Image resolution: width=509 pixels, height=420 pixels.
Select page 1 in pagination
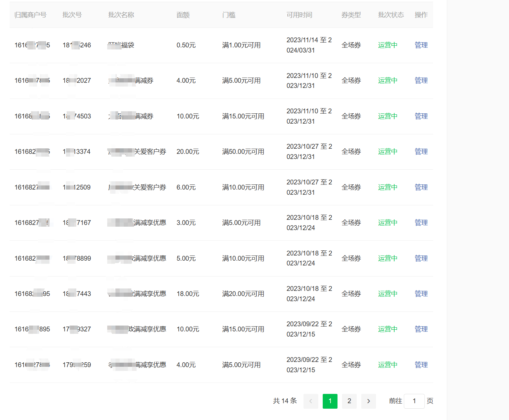(330, 401)
